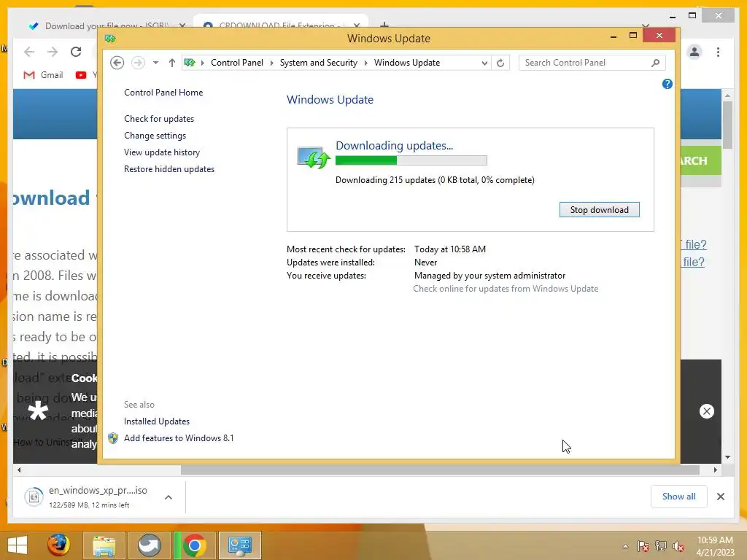The width and height of the screenshot is (747, 560).
Task: Select Control Panel in breadcrumb
Action: (237, 63)
